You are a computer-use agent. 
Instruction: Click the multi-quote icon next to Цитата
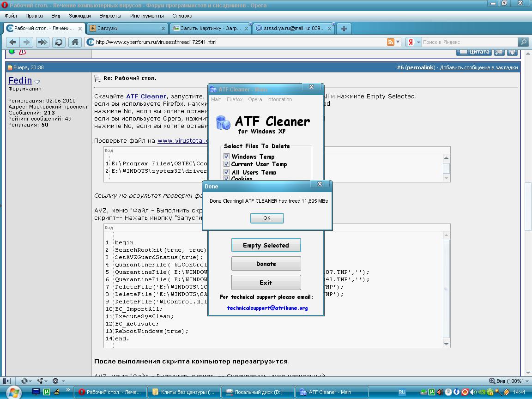pos(499,52)
